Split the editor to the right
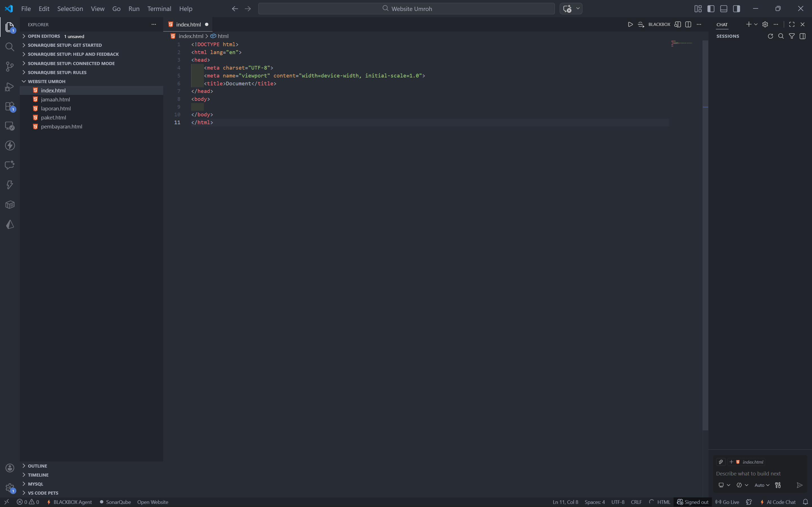Screen dimensions: 812x507 point(688,25)
